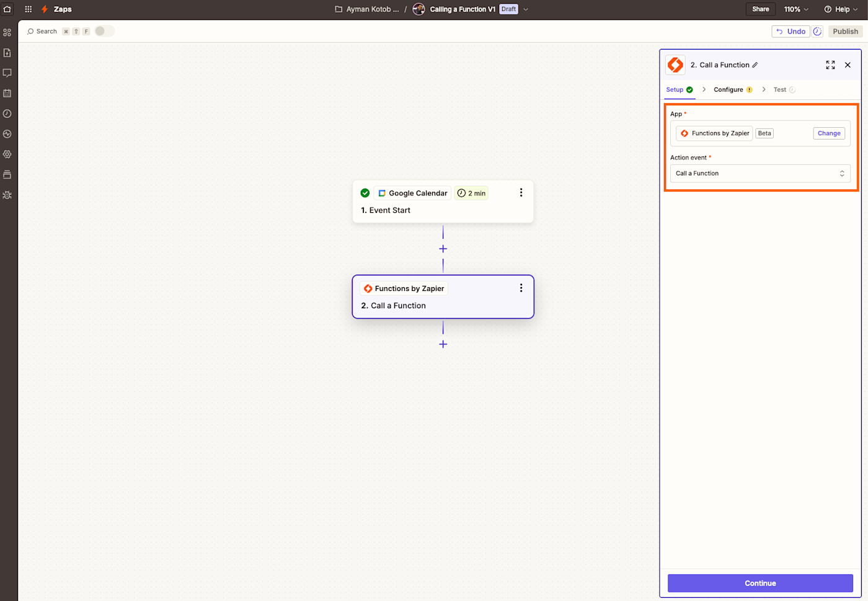This screenshot has height=601, width=868.
Task: Open the Ayman Kotob folder breadcrumb
Action: coord(367,9)
